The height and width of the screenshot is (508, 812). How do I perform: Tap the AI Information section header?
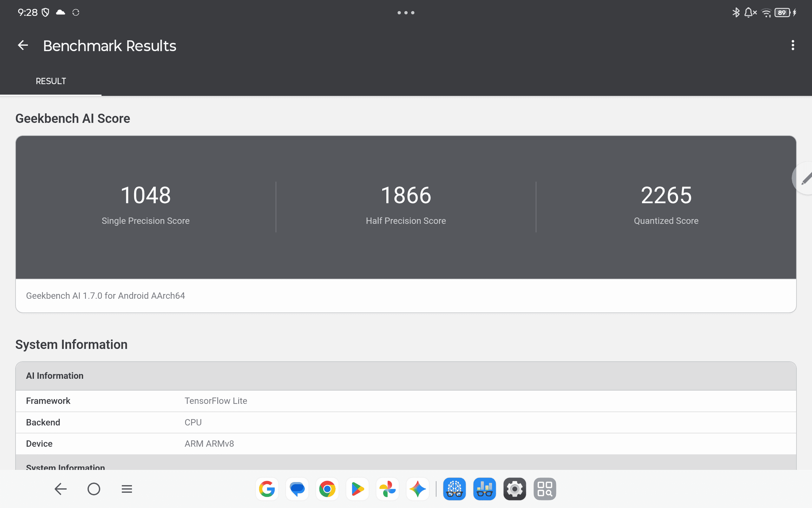pos(406,376)
